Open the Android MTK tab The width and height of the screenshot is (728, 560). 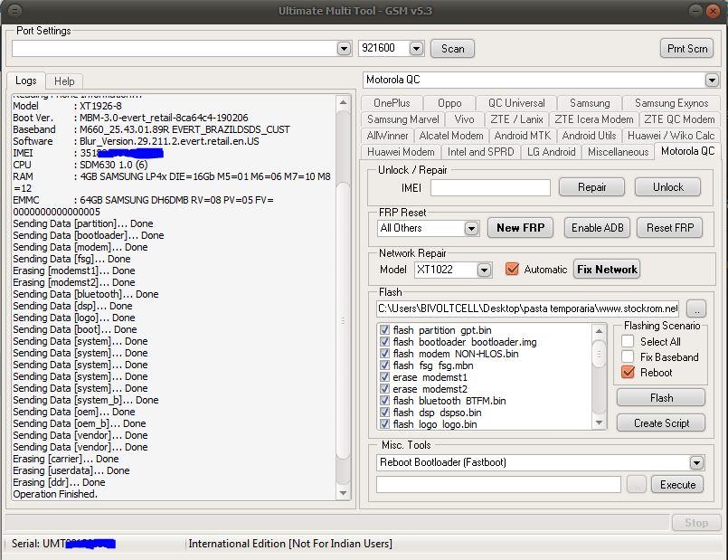[x=523, y=136]
